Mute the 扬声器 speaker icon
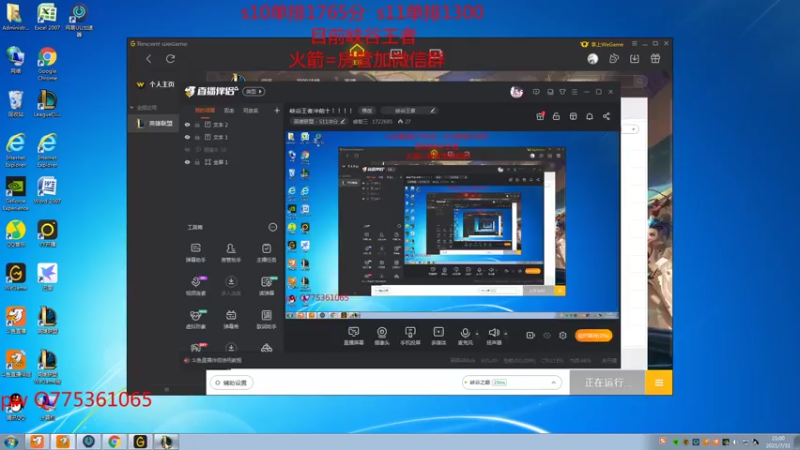The width and height of the screenshot is (800, 450). (493, 333)
